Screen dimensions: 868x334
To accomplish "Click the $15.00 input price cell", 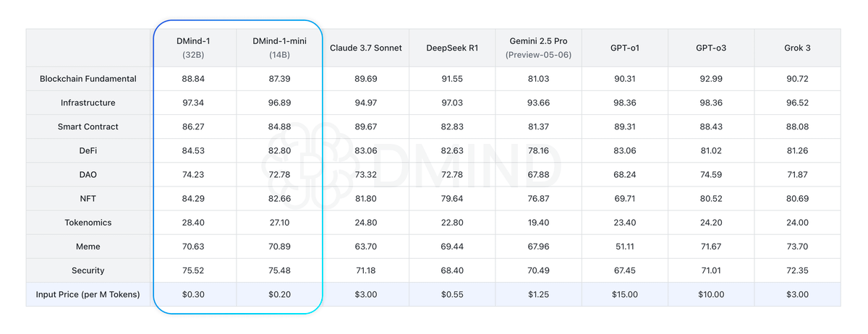I will click(x=624, y=294).
